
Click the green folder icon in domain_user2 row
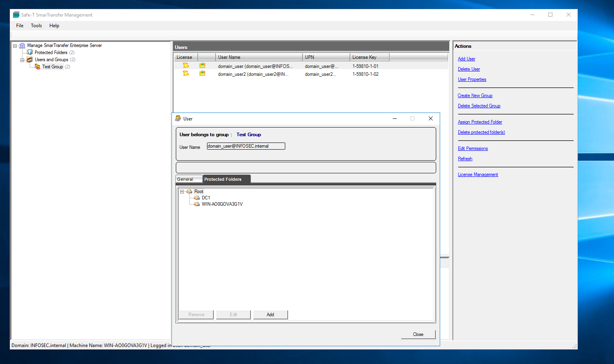(x=202, y=73)
